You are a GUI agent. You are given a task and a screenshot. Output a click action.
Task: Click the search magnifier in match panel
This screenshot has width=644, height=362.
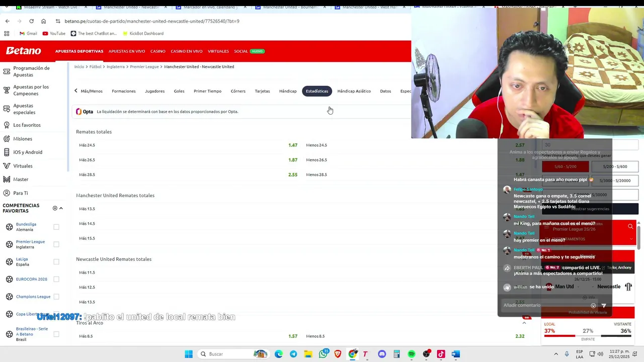pos(630,227)
